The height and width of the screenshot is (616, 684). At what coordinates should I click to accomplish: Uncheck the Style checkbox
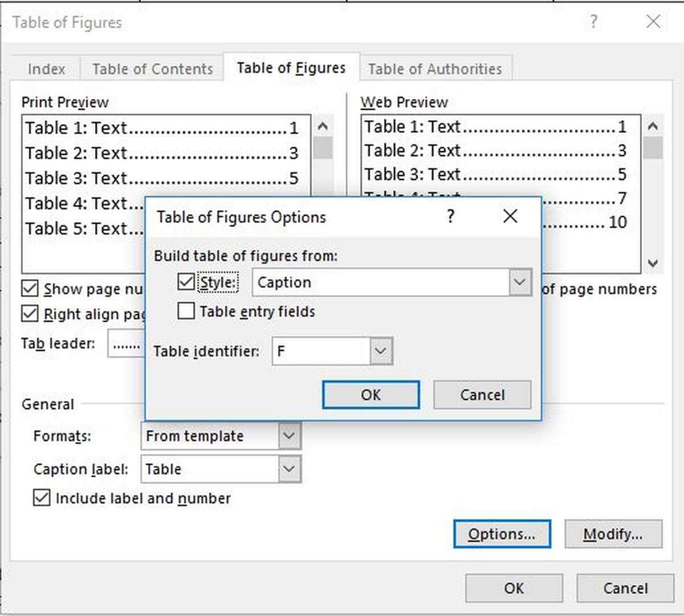coord(185,282)
